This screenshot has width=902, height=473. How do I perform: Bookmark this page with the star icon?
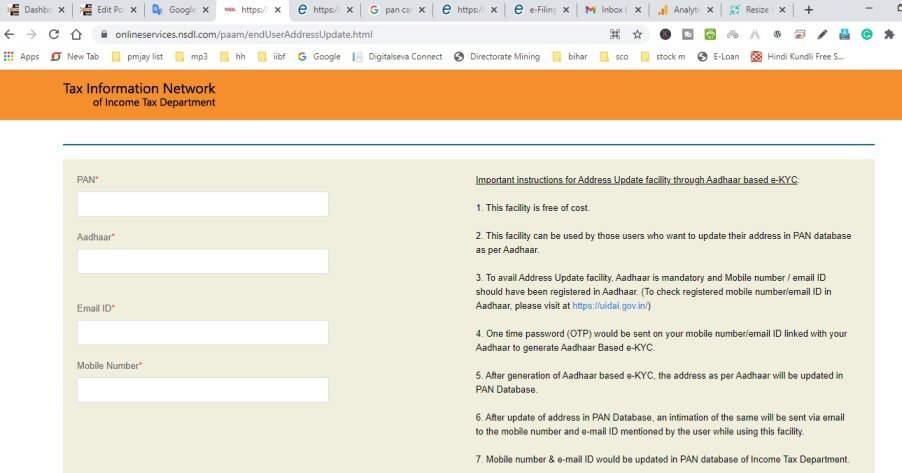pyautogui.click(x=637, y=35)
